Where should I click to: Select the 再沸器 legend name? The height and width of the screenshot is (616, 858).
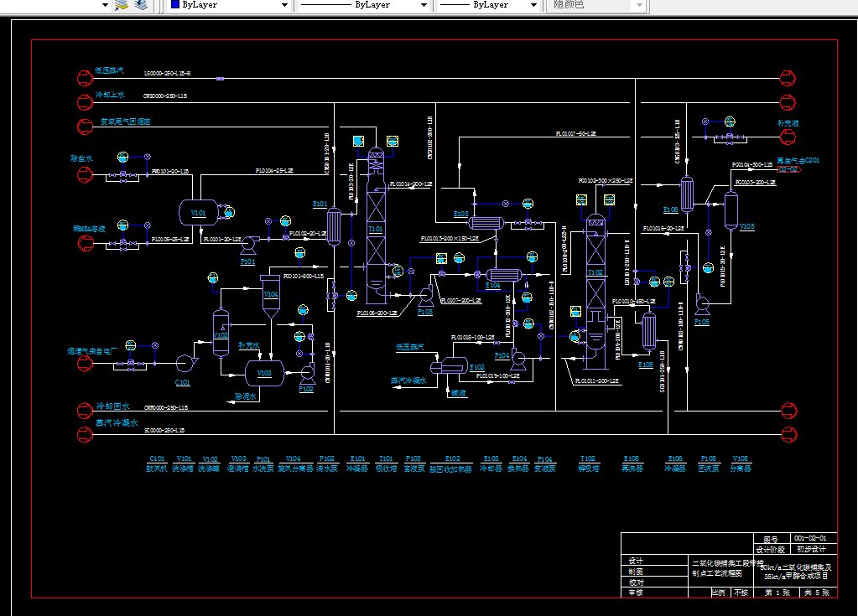coord(632,468)
